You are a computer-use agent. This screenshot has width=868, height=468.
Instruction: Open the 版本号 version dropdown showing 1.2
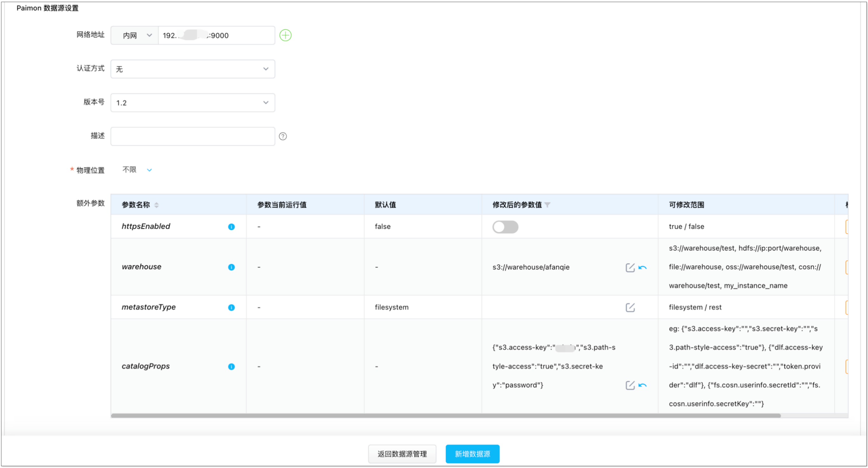pos(193,103)
